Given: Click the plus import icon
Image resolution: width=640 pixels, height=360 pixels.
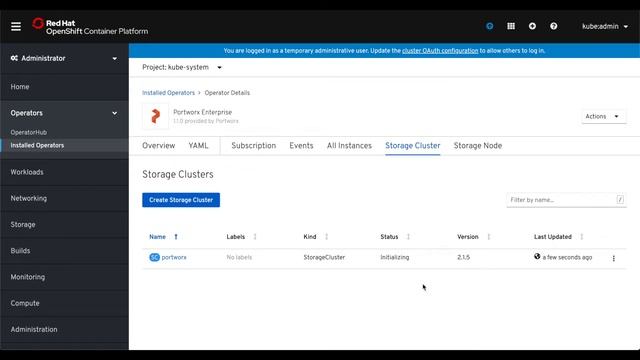Looking at the screenshot, I should (532, 26).
